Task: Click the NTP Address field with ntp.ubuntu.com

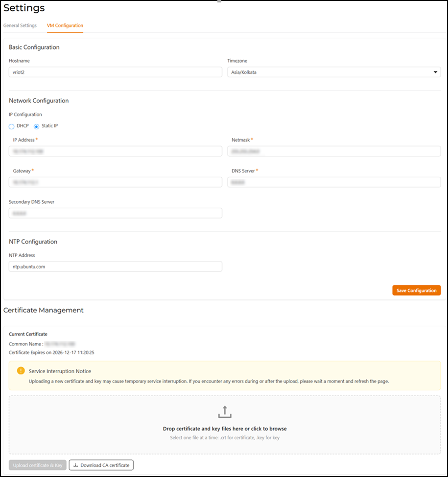Action: (x=115, y=266)
